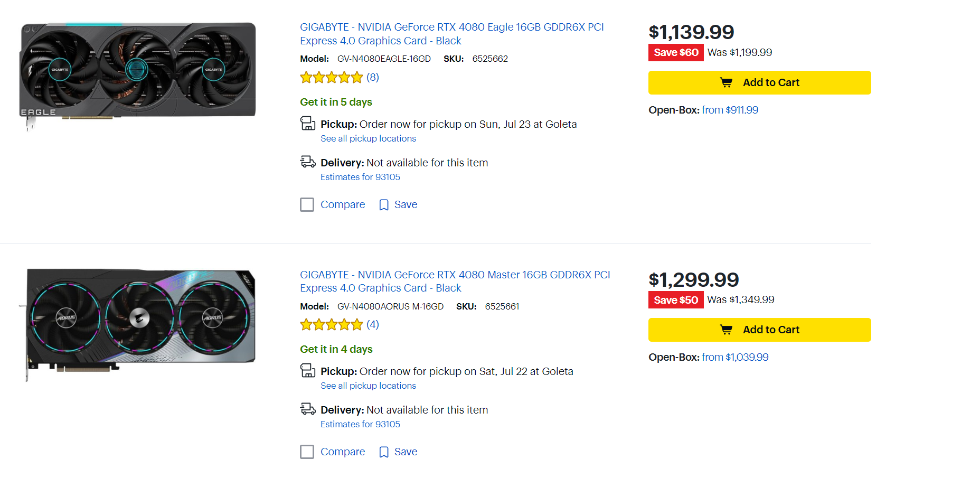The image size is (980, 478).
Task: Click the RTX 4080 Aorus Master product image
Action: tap(140, 320)
